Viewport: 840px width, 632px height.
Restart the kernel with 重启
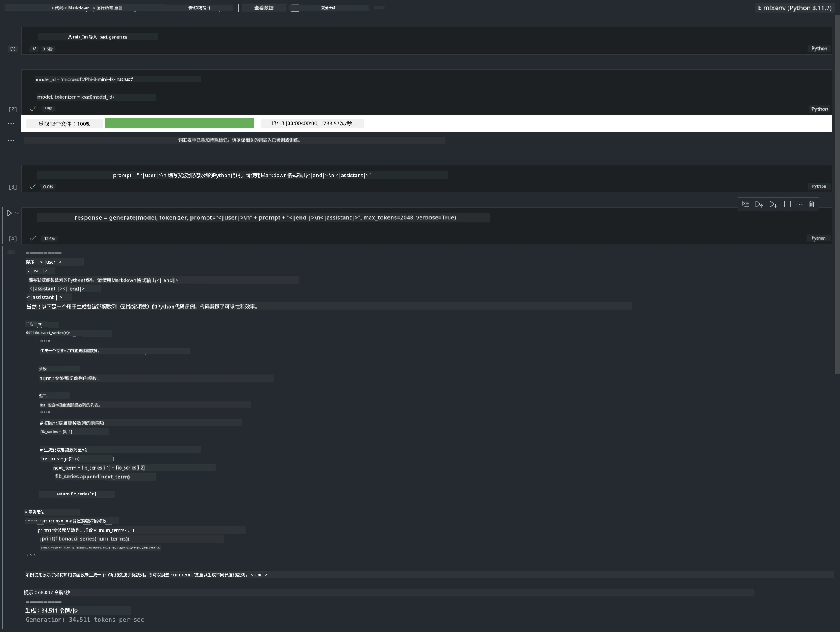tap(118, 8)
